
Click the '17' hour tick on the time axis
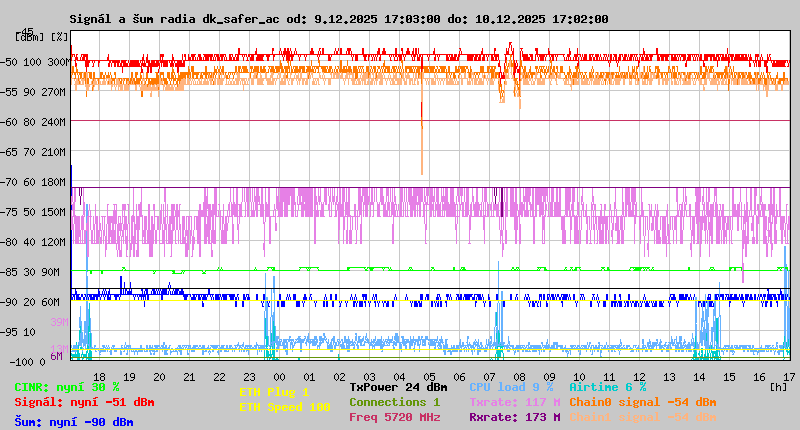tap(789, 377)
